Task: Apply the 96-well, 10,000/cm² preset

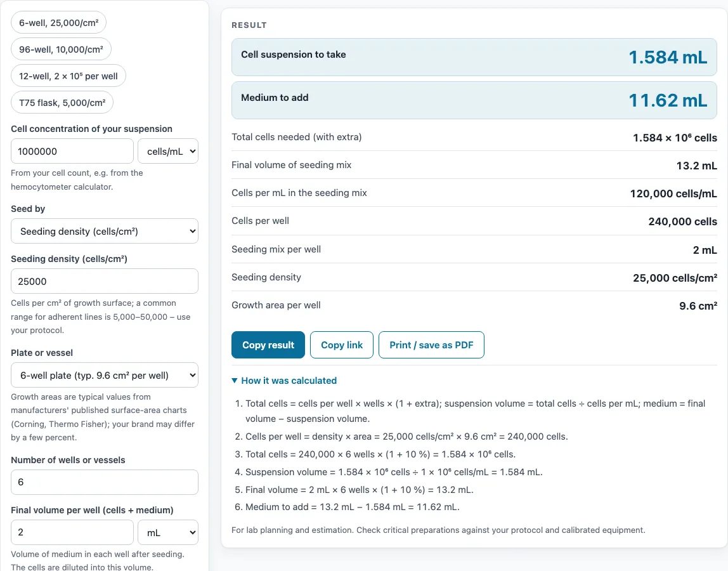Action: (x=61, y=49)
